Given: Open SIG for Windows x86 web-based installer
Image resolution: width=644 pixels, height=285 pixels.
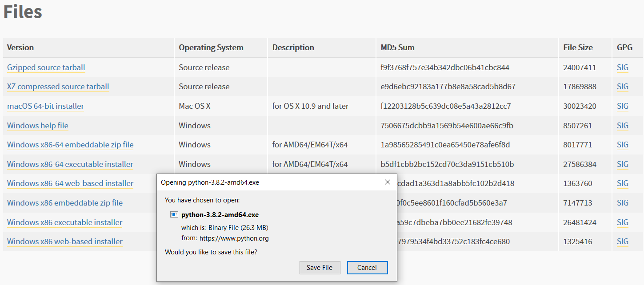Looking at the screenshot, I should [x=623, y=241].
